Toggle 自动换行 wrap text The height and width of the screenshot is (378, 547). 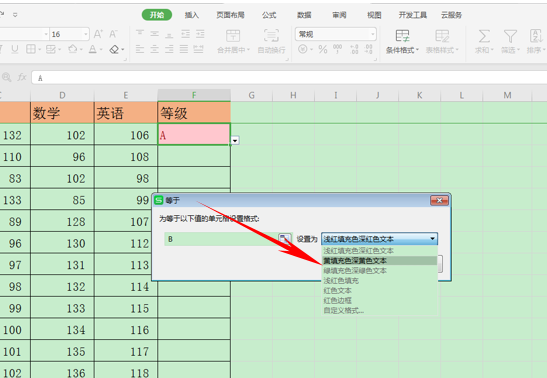(271, 36)
